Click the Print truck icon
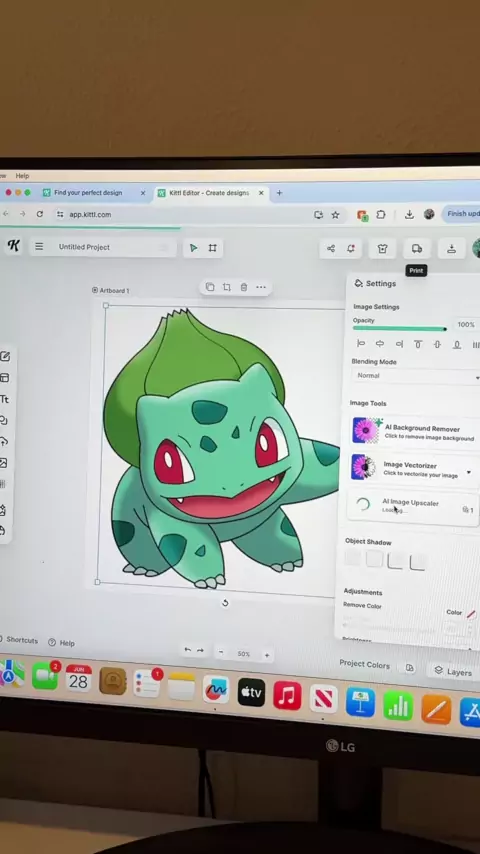The height and width of the screenshot is (854, 480). (417, 249)
